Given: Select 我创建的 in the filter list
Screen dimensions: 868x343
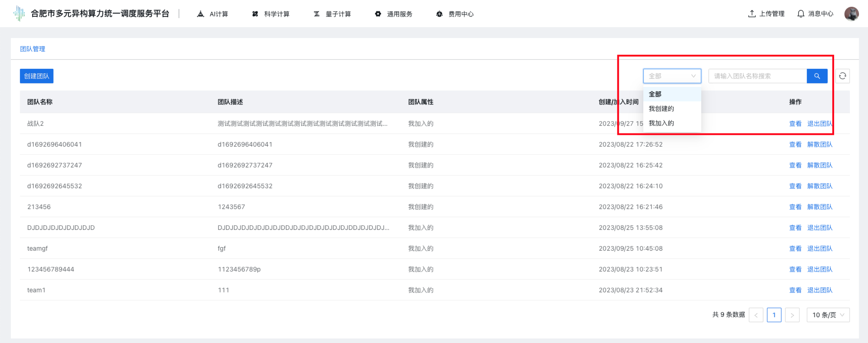Looking at the screenshot, I should [x=661, y=109].
